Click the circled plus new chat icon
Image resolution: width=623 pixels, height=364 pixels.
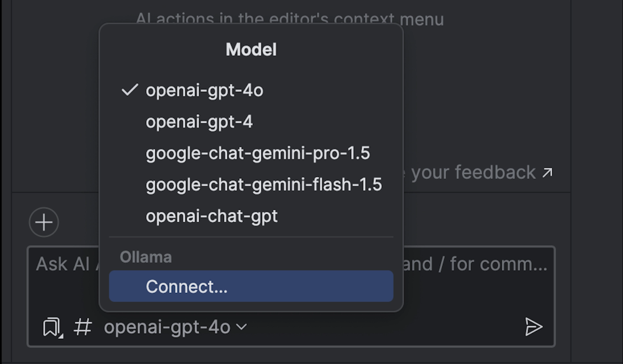[44, 222]
